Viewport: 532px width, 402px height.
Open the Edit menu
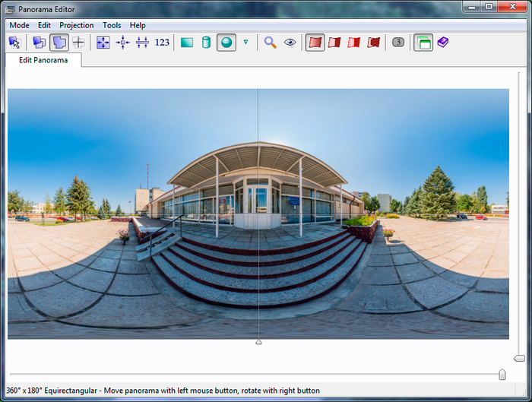(44, 25)
